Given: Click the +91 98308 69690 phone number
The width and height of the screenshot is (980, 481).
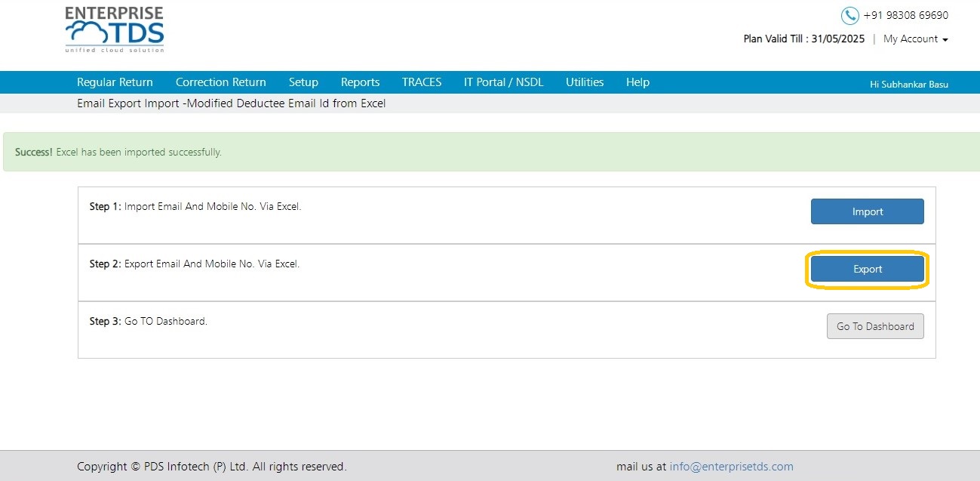Looking at the screenshot, I should [x=906, y=15].
